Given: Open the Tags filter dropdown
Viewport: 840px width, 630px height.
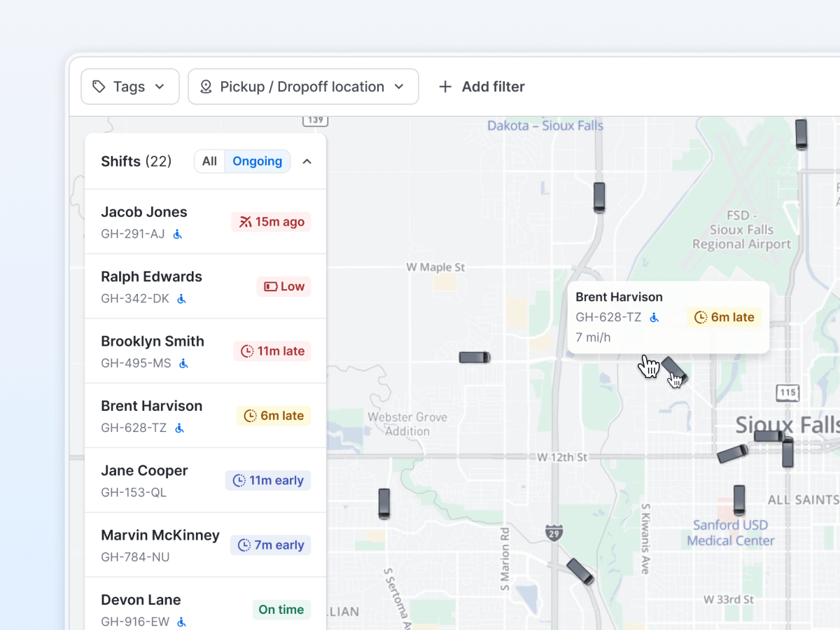Looking at the screenshot, I should click(130, 87).
